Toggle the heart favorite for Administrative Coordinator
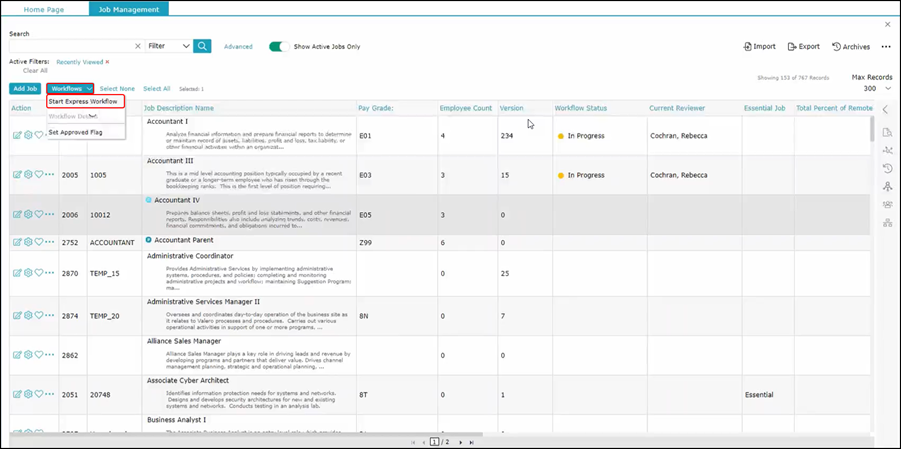Image resolution: width=901 pixels, height=449 pixels. (x=39, y=273)
